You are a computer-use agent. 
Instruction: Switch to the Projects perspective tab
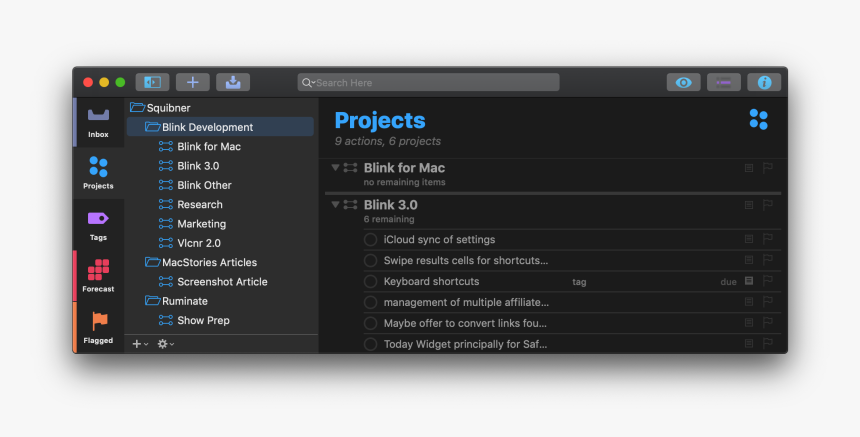click(98, 173)
